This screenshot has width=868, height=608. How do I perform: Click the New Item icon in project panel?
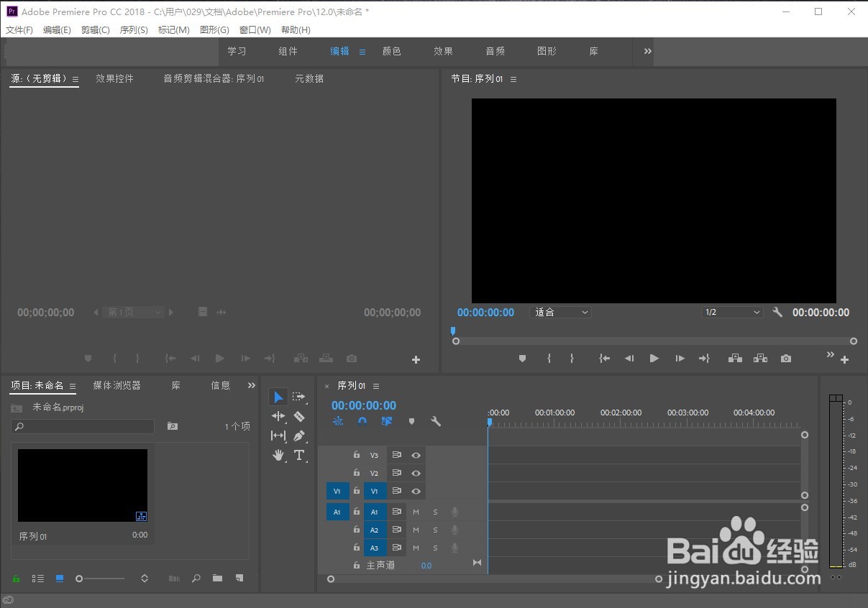(239, 579)
